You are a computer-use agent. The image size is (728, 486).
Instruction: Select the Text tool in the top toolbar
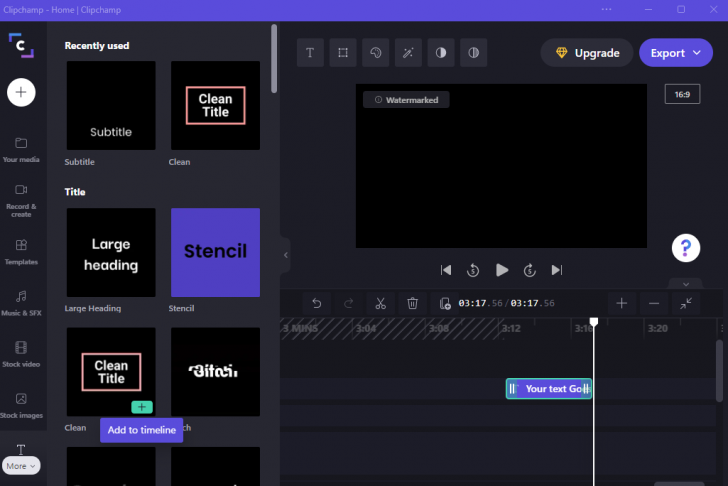[310, 53]
